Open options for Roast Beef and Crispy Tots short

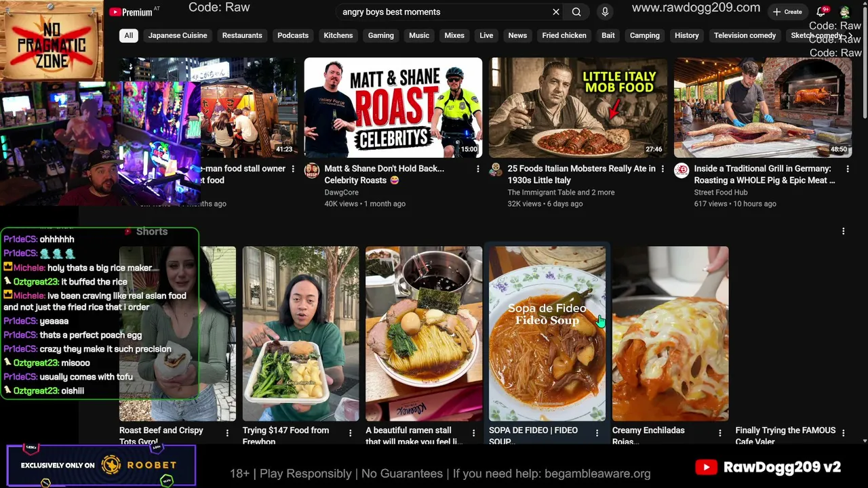coord(227,433)
